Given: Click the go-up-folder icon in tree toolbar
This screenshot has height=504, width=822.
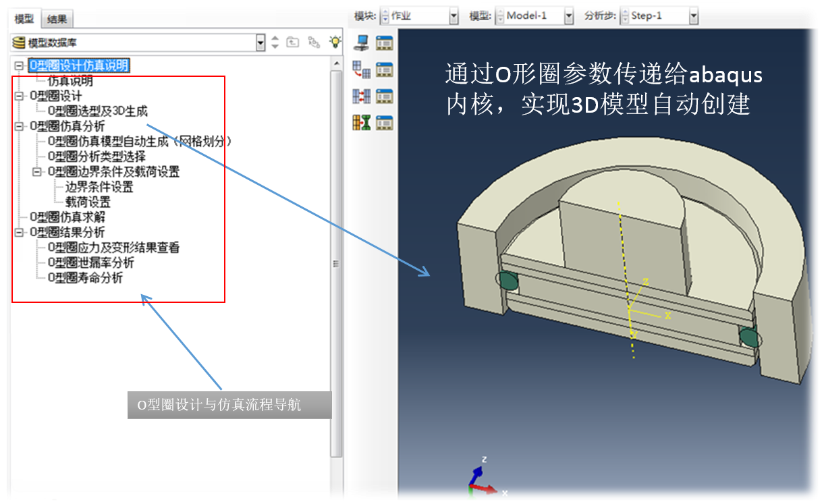Looking at the screenshot, I should pyautogui.click(x=293, y=43).
